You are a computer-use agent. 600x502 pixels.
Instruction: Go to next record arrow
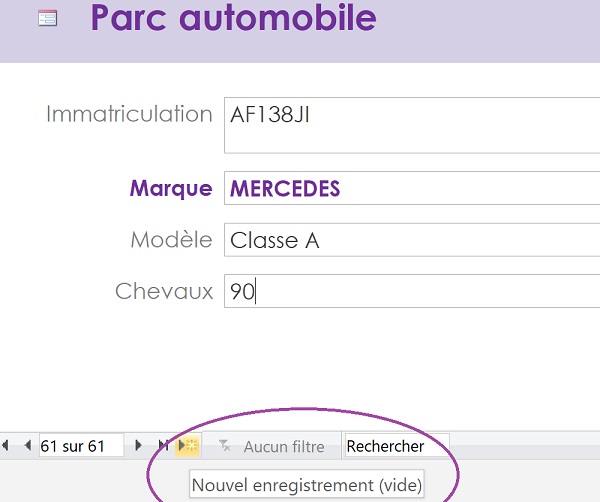pos(139,445)
